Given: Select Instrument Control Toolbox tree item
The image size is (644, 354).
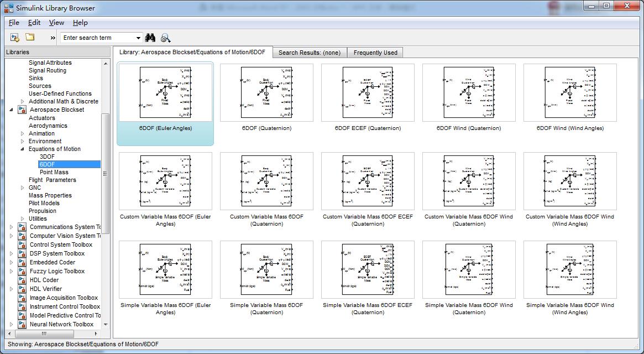Looking at the screenshot, I should pos(65,307).
